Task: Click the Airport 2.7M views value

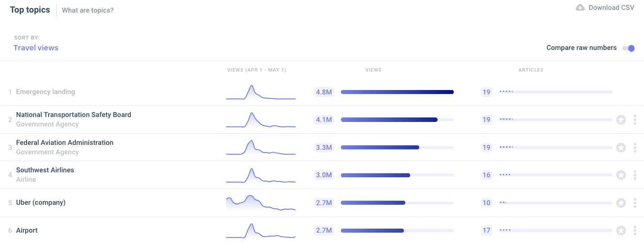Action: click(324, 230)
